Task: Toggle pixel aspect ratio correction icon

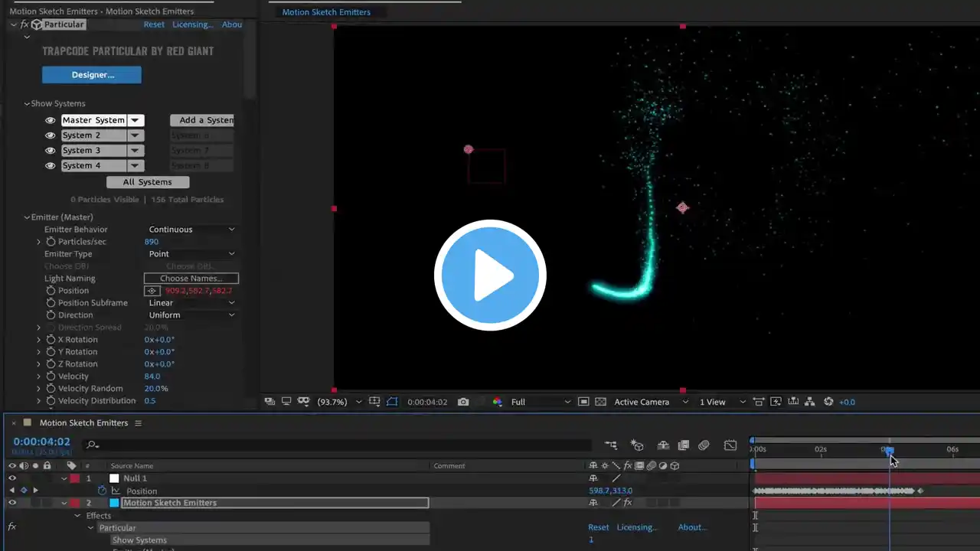Action: coord(759,402)
